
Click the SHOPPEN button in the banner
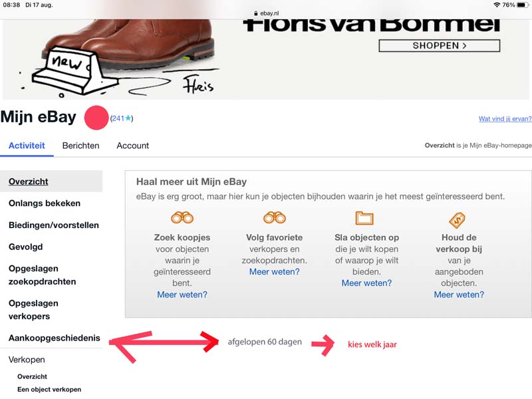[440, 46]
